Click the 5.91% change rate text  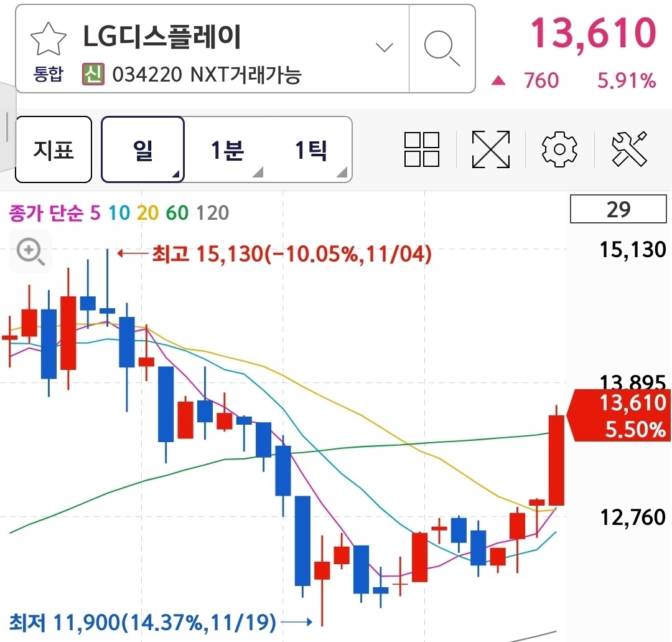point(627,80)
